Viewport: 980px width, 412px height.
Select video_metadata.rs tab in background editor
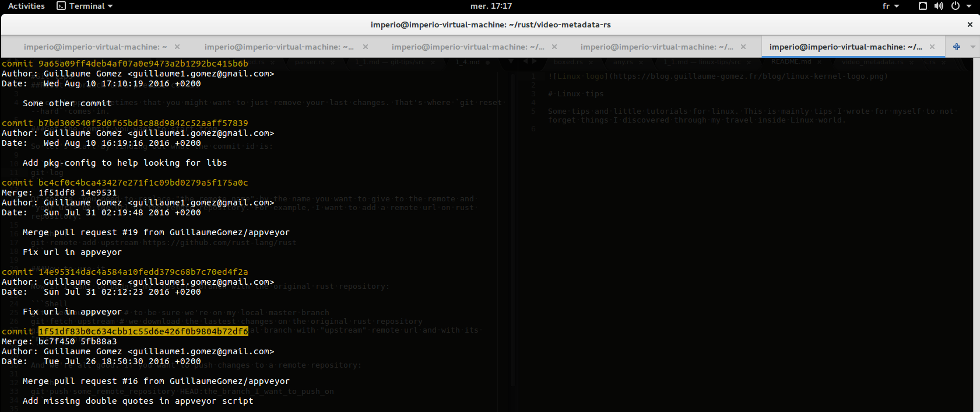872,61
